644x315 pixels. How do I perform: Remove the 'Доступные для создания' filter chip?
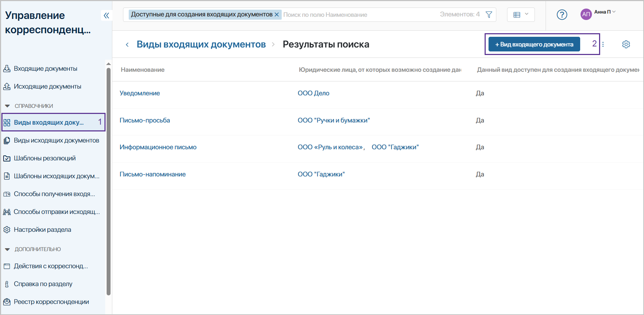(x=277, y=15)
